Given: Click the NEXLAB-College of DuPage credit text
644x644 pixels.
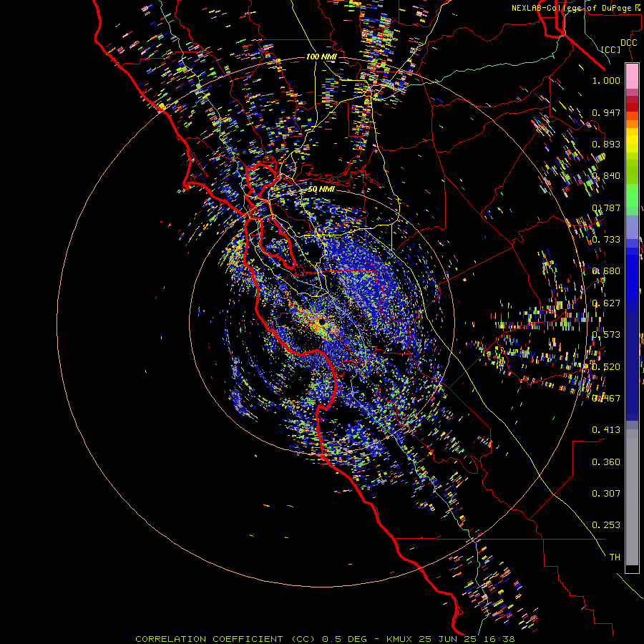Looking at the screenshot, I should pos(573,8).
